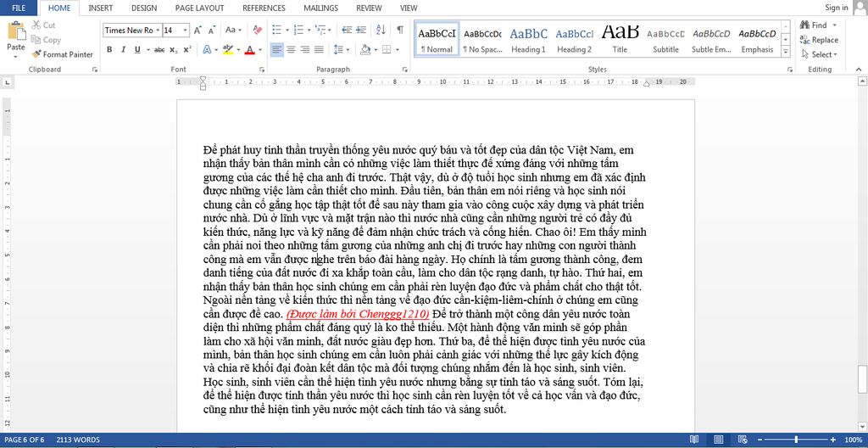This screenshot has height=448, width=868.
Task: Expand the Styles gallery more arrow
Action: tap(786, 52)
